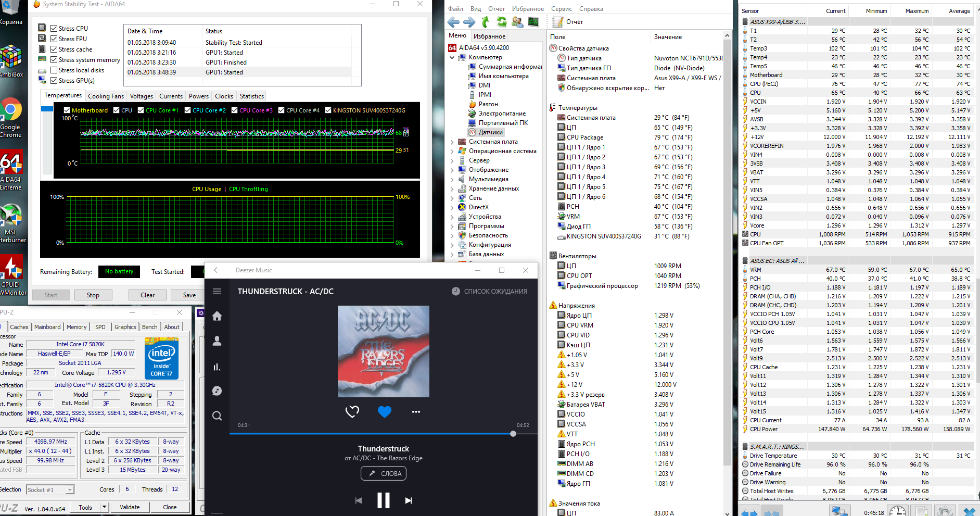The height and width of the screenshot is (516, 980).
Task: Click the AIDA64 sensor list scroll-up arrow
Action: [x=727, y=35]
